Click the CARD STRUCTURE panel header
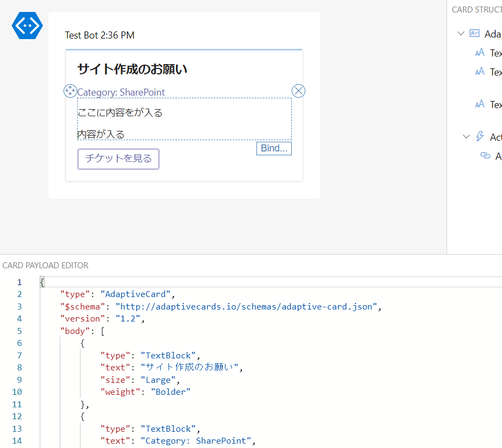This screenshot has width=502, height=448. pyautogui.click(x=476, y=10)
